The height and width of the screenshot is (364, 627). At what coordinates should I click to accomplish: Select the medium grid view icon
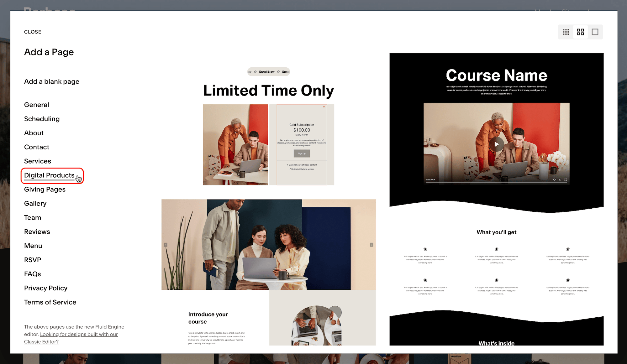tap(580, 32)
